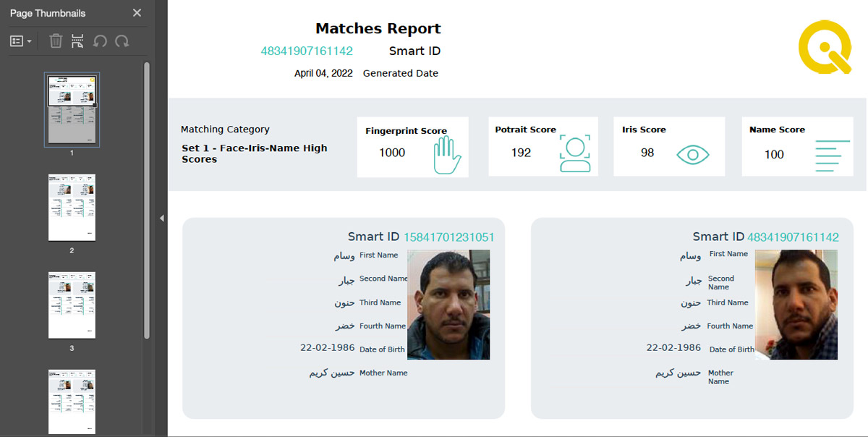
Task: Click the 22-02-1986 date in the 48341907161142 card
Action: (x=674, y=348)
